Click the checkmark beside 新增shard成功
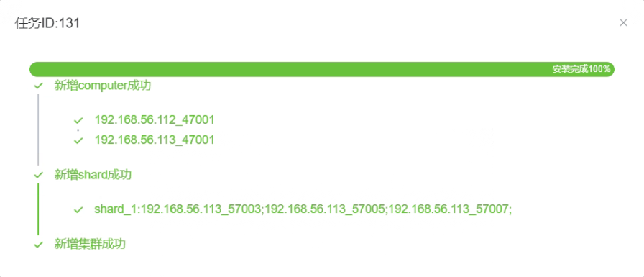 click(39, 175)
